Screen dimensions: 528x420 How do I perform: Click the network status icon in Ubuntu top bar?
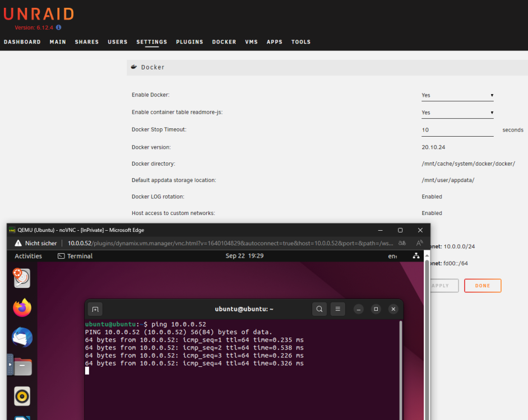click(x=416, y=256)
